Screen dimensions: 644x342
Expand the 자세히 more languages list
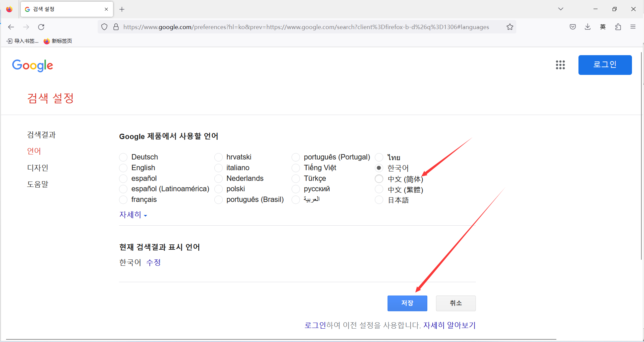point(133,215)
